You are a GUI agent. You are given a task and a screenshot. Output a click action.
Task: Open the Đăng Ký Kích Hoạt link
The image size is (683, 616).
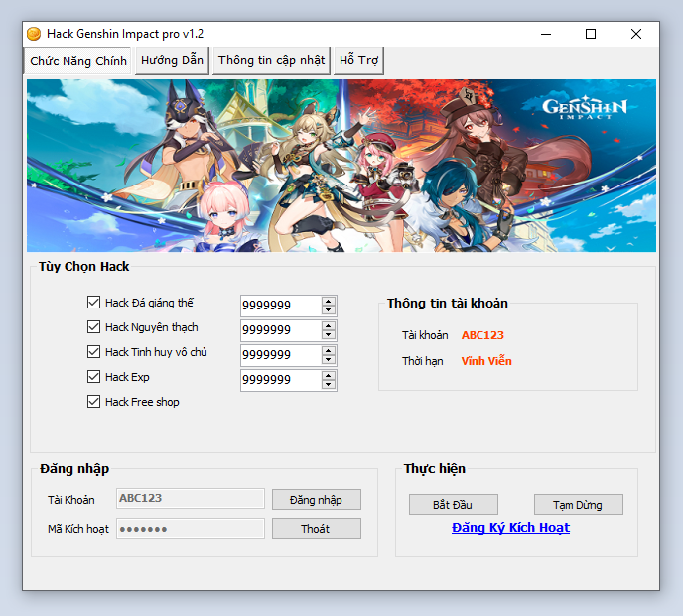coord(510,528)
